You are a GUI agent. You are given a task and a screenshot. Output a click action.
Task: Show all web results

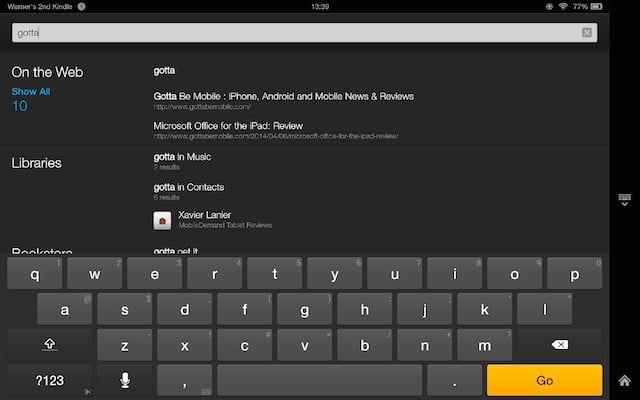[30, 91]
